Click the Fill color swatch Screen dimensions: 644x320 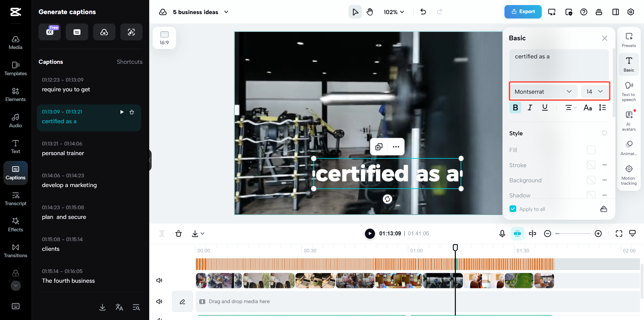[591, 150]
